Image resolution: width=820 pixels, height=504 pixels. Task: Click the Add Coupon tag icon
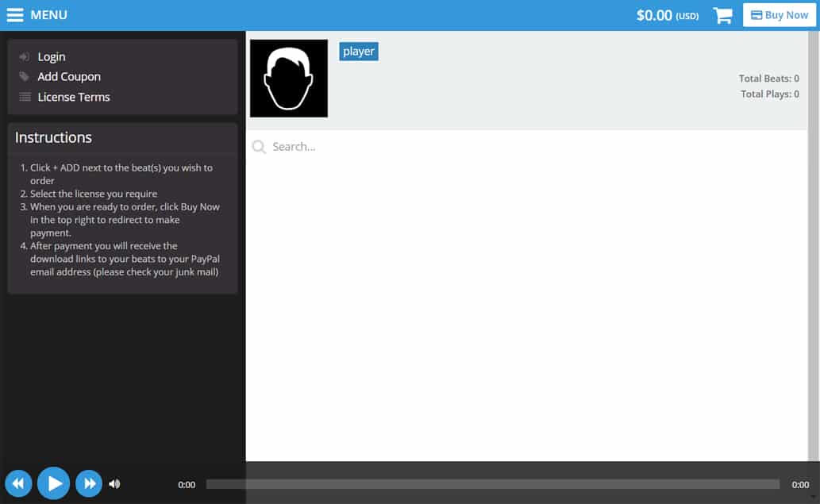pyautogui.click(x=25, y=77)
